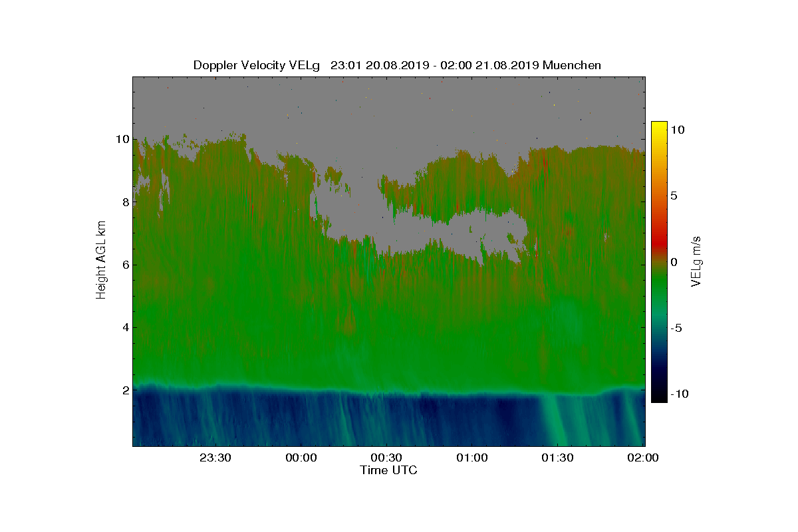Screen dimensions: 798x532
Task: Click the colorbar tick label '0'
Action: click(673, 261)
